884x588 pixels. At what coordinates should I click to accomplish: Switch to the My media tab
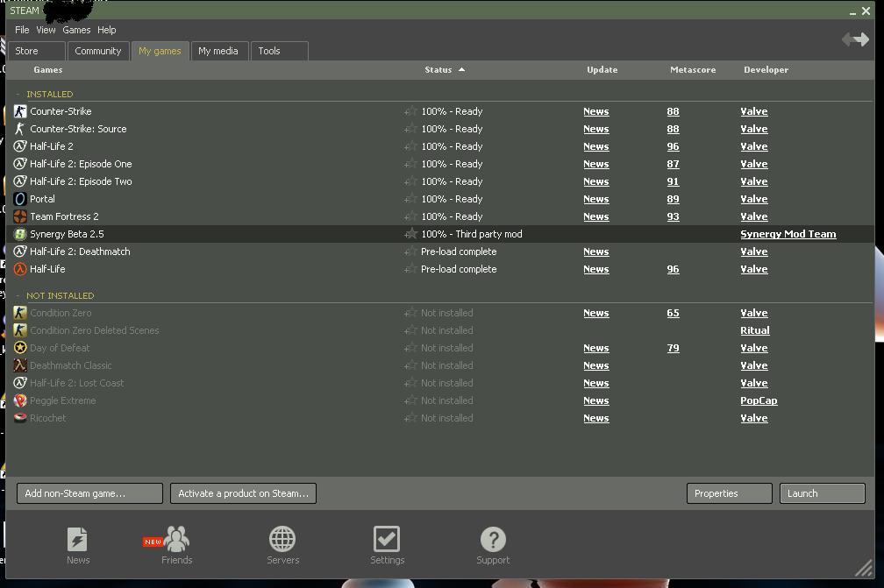pos(218,51)
